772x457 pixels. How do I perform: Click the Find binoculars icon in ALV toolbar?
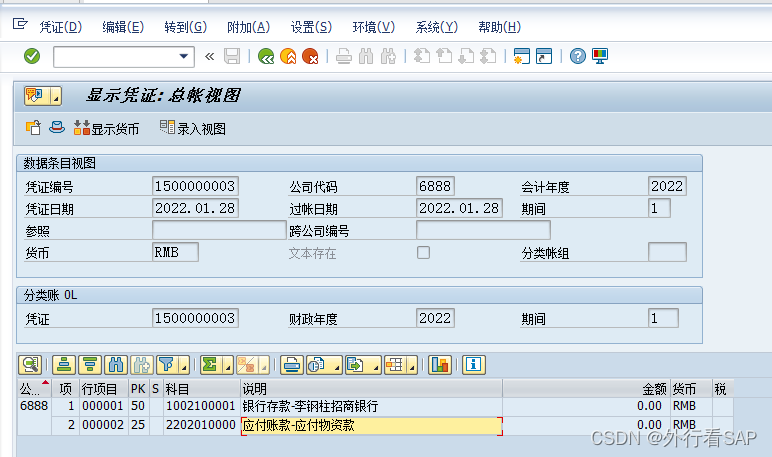pos(116,365)
